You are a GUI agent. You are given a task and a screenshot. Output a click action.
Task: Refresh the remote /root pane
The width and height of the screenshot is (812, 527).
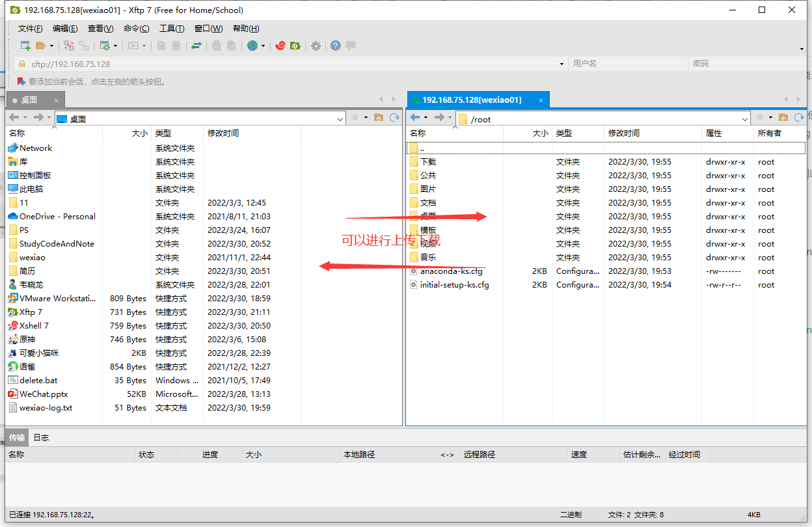coord(799,118)
